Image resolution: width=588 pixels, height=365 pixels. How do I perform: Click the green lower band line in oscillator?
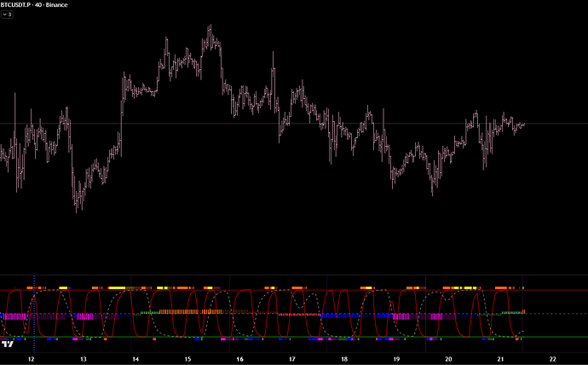point(554,338)
